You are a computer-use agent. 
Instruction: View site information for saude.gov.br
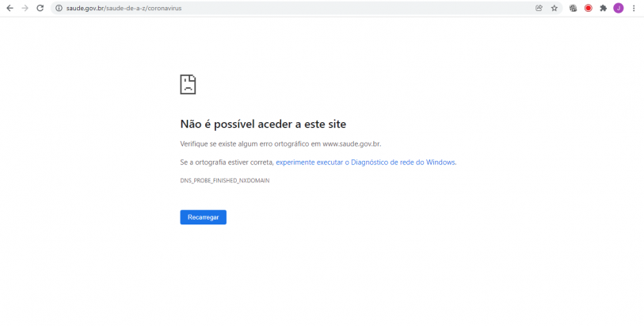(59, 8)
